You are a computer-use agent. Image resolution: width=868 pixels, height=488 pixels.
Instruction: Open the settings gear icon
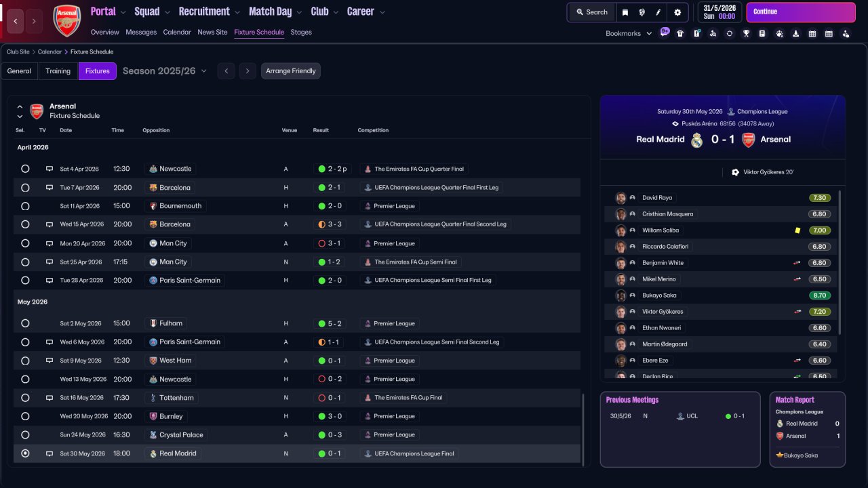click(677, 12)
